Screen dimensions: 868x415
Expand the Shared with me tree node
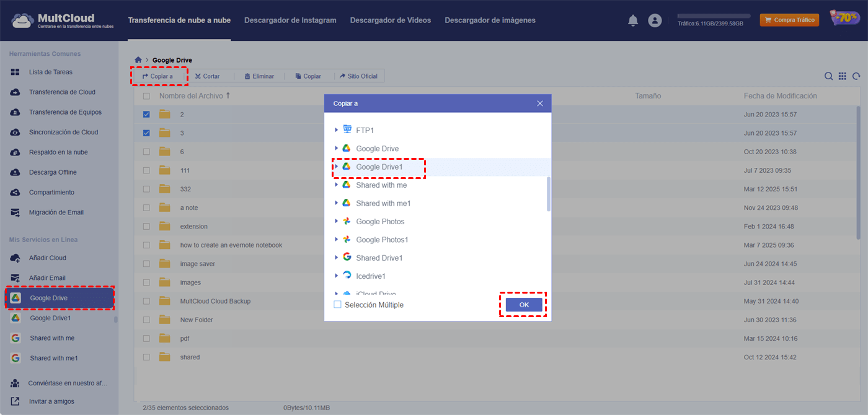tap(337, 185)
